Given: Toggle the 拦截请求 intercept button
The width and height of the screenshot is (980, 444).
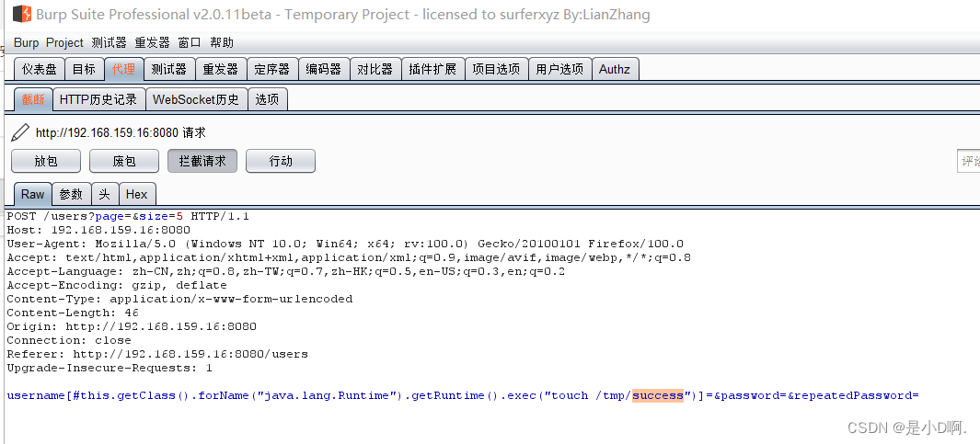Looking at the screenshot, I should pyautogui.click(x=202, y=161).
